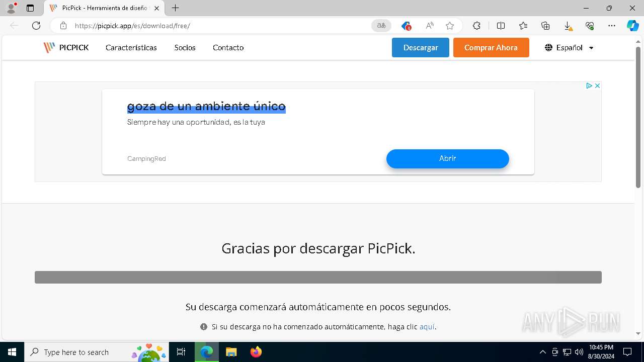Screen dimensions: 644x362
Task: Open the shopping tag icon in address bar
Action: [406, 26]
